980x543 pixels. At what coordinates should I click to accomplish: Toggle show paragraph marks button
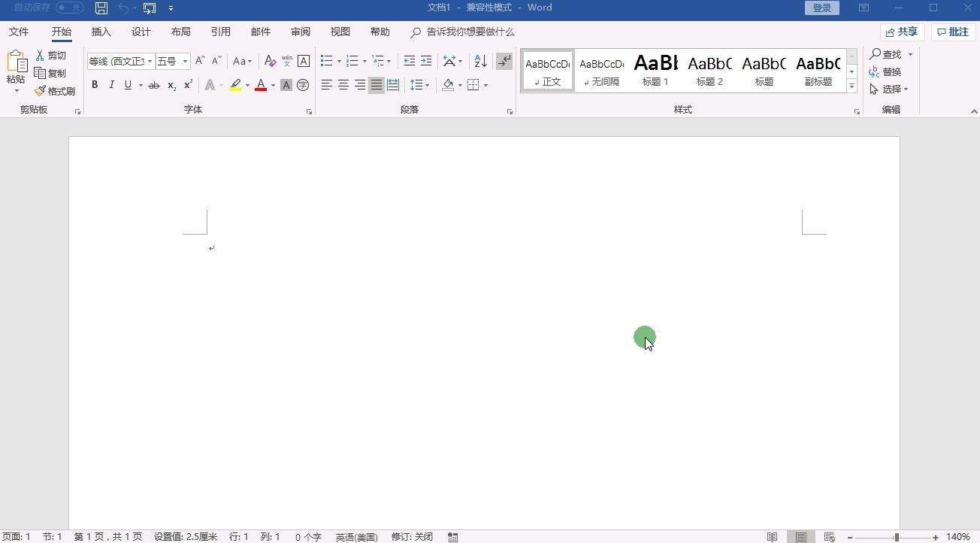[x=504, y=61]
